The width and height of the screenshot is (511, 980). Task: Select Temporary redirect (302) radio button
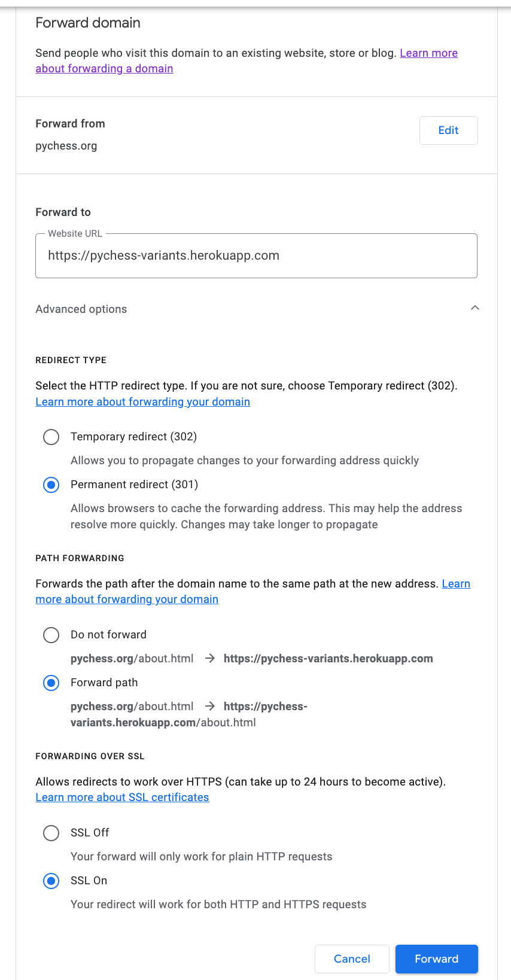click(51, 437)
